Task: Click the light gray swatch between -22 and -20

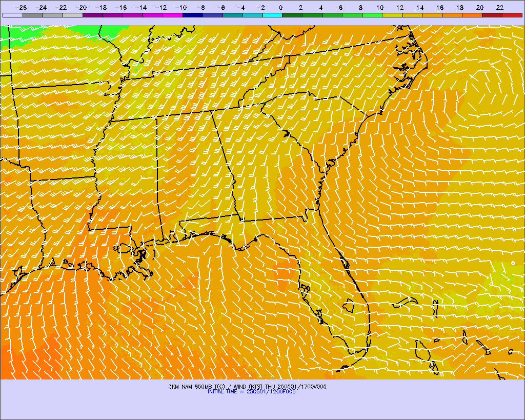Action: click(x=73, y=15)
